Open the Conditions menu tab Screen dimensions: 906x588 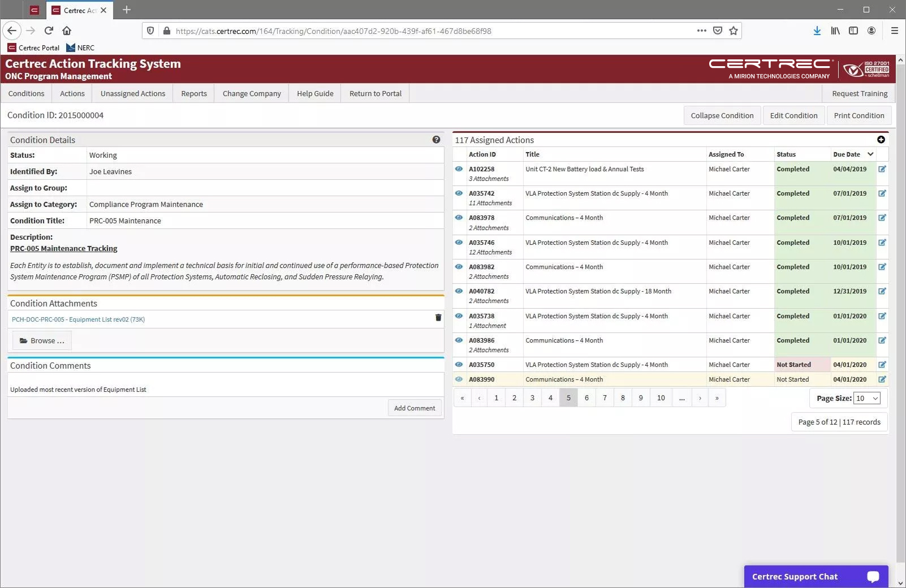click(x=26, y=93)
